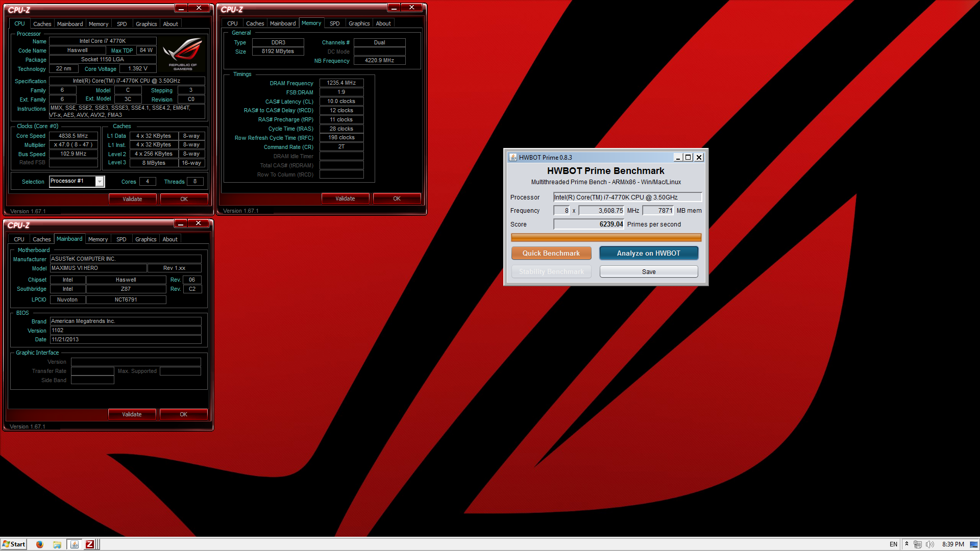This screenshot has height=551, width=980.
Task: Click the BIOS version 1102
Action: click(126, 330)
